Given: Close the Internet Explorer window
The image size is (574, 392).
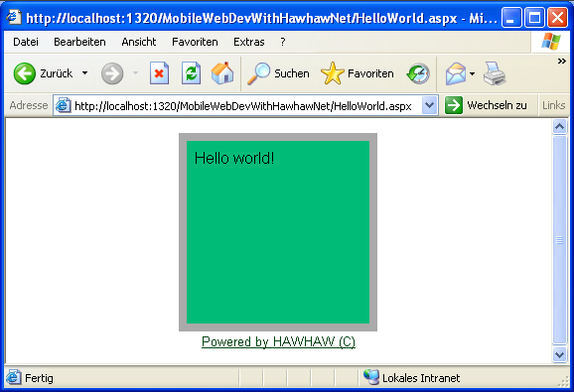Looking at the screenshot, I should point(557,17).
